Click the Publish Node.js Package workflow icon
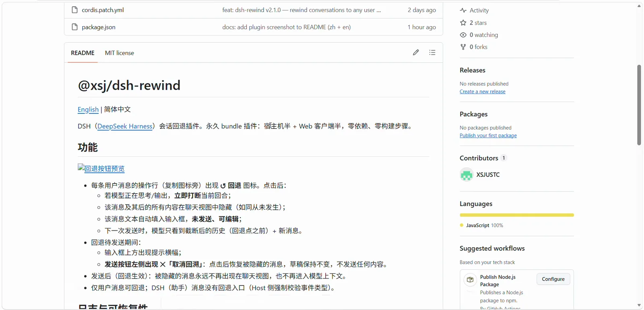644x310 pixels. [470, 279]
